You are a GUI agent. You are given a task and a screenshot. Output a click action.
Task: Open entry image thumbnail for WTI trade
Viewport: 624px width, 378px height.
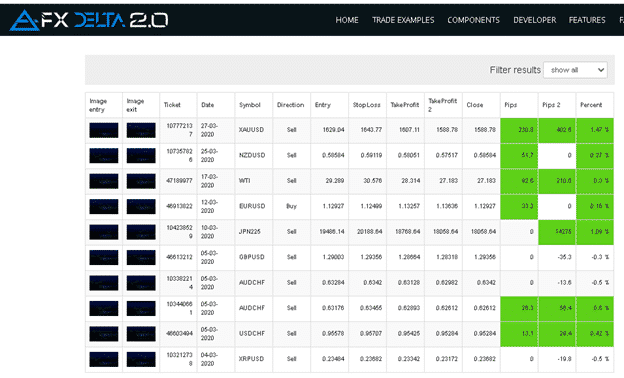coord(103,181)
